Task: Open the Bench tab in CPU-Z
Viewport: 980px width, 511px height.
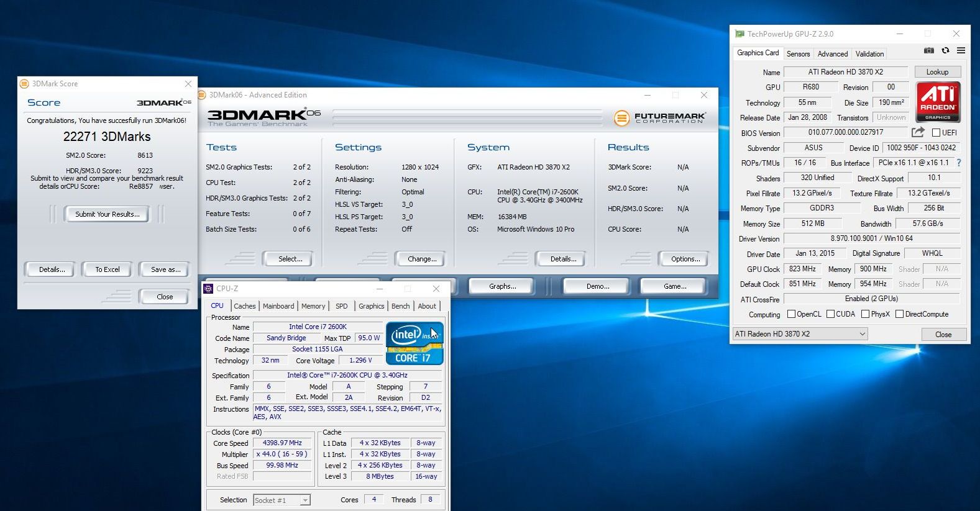Action: pyautogui.click(x=400, y=306)
